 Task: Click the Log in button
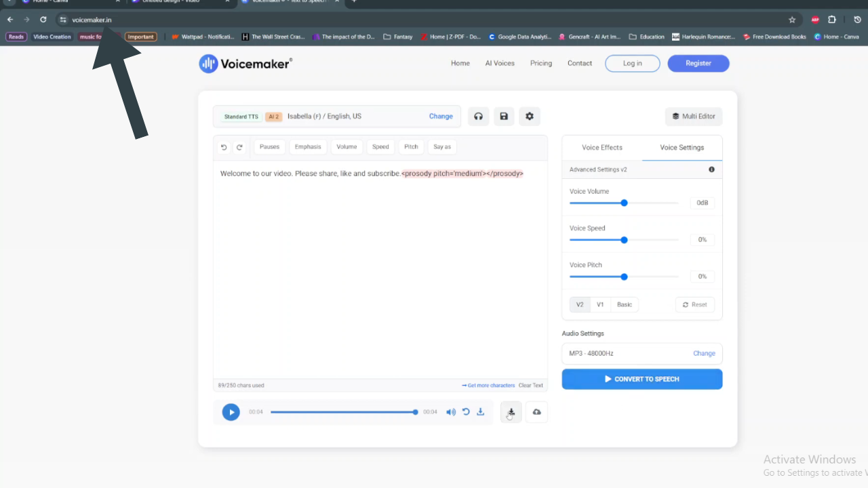(633, 64)
